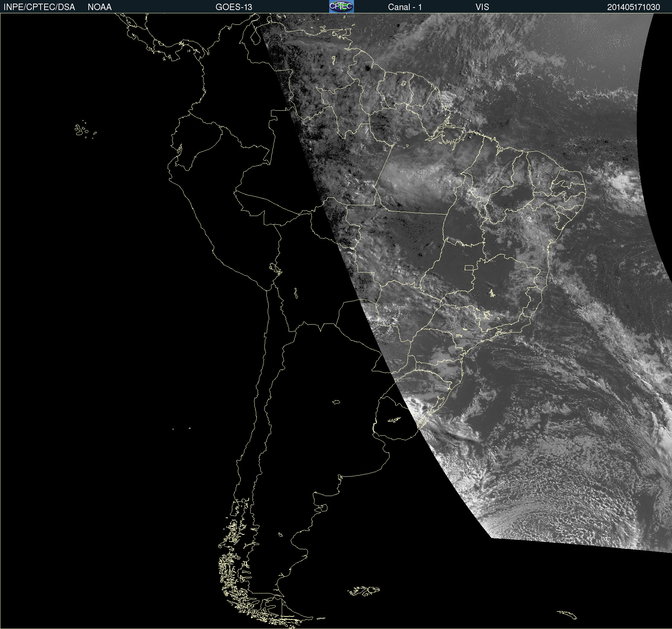Click the 201405171030 timestamp

[633, 7]
